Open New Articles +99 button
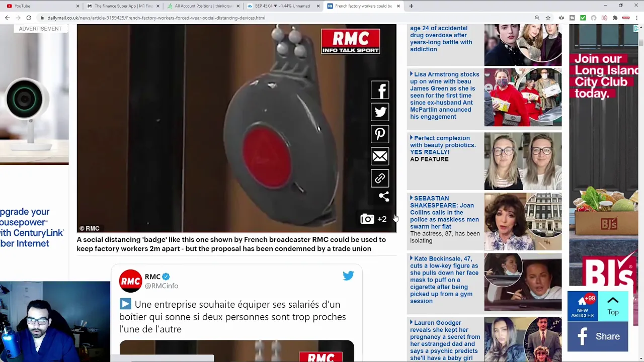This screenshot has height=362, width=644. click(x=582, y=306)
